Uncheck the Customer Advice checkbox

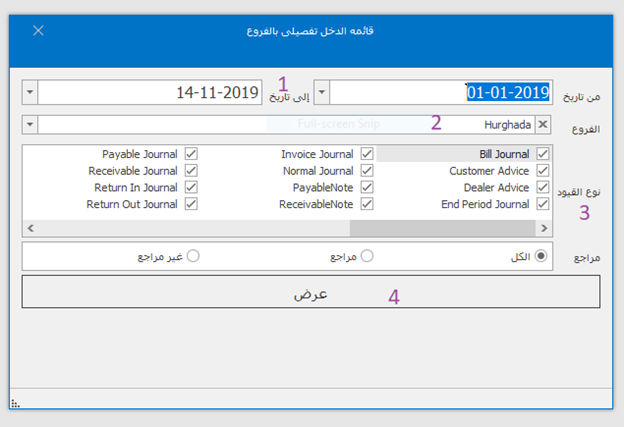(x=543, y=171)
